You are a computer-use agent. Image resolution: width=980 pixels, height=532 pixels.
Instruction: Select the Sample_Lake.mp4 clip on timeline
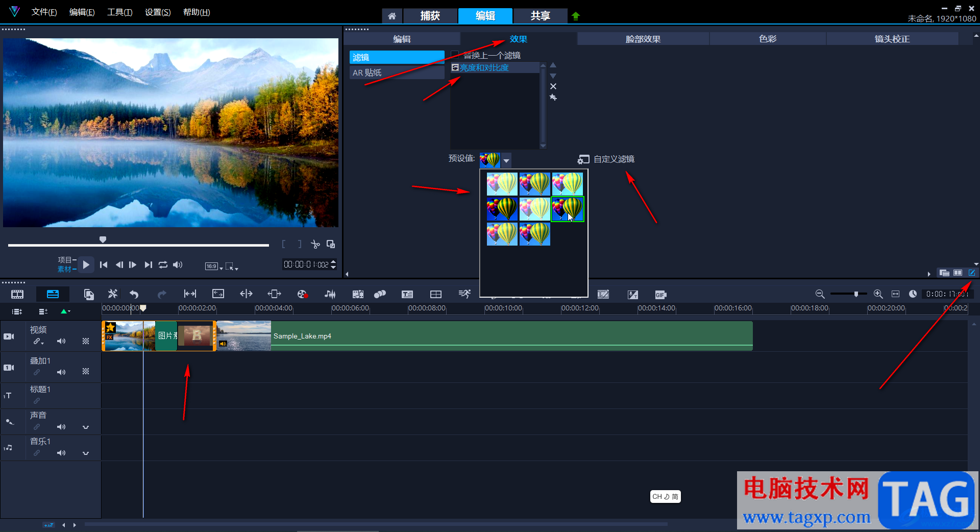point(484,336)
